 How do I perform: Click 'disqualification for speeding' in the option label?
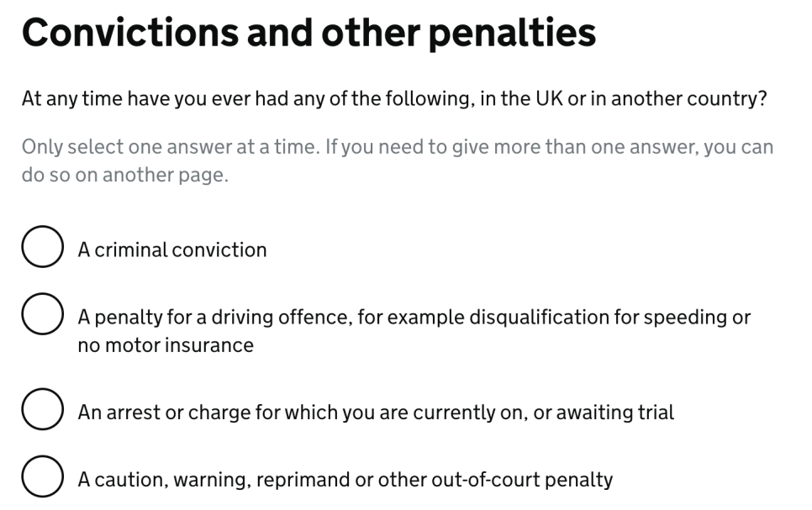[x=580, y=318]
